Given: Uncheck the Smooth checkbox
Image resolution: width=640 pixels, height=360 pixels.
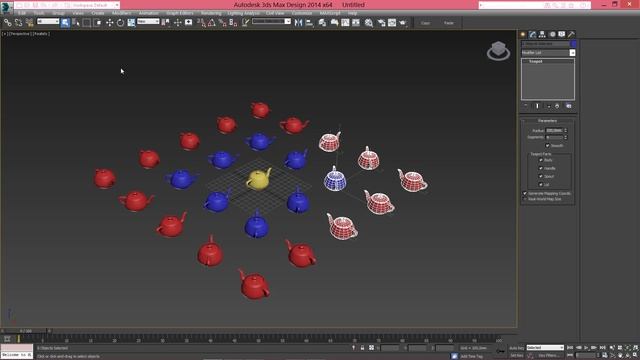Looking at the screenshot, I should 548,146.
